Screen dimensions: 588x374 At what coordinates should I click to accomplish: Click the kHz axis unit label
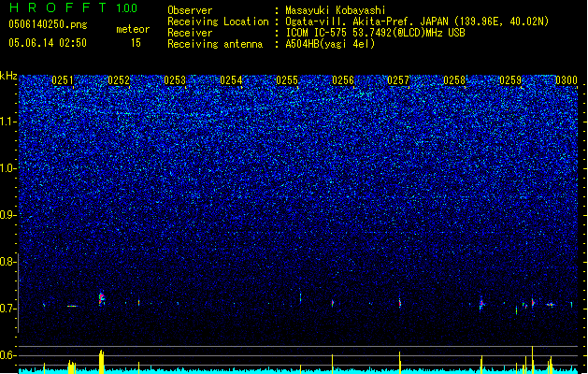pos(8,76)
